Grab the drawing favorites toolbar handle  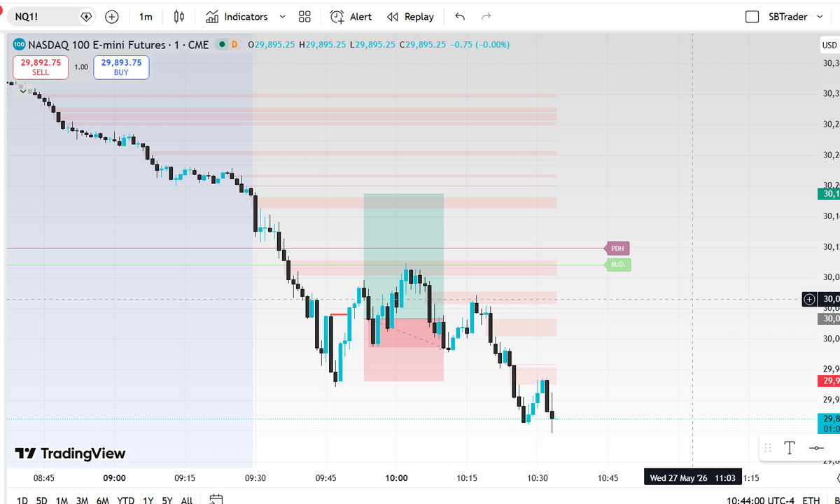(768, 448)
